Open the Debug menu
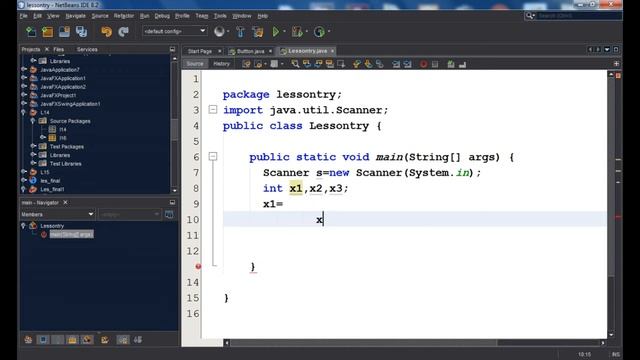640x360 pixels. coord(162,16)
